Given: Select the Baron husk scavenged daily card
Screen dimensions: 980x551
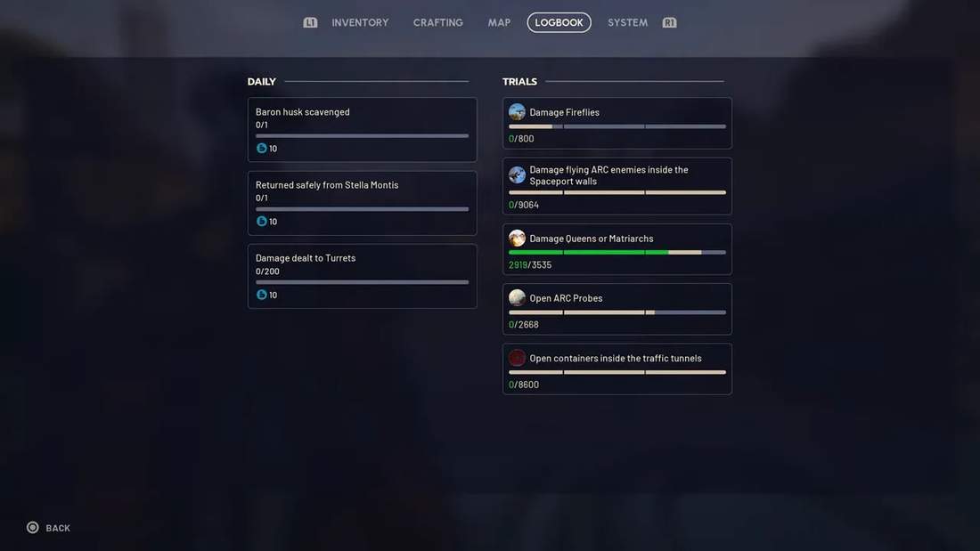Looking at the screenshot, I should (362, 129).
